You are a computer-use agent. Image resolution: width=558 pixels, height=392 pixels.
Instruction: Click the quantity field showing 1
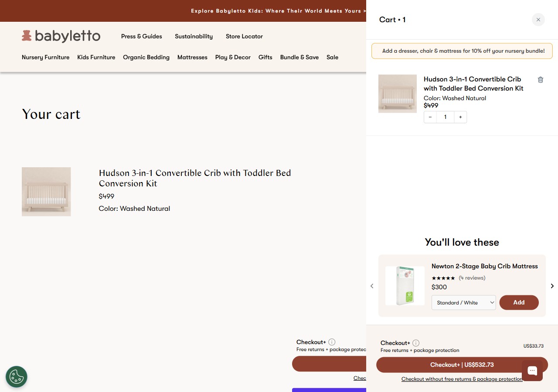[445, 117]
